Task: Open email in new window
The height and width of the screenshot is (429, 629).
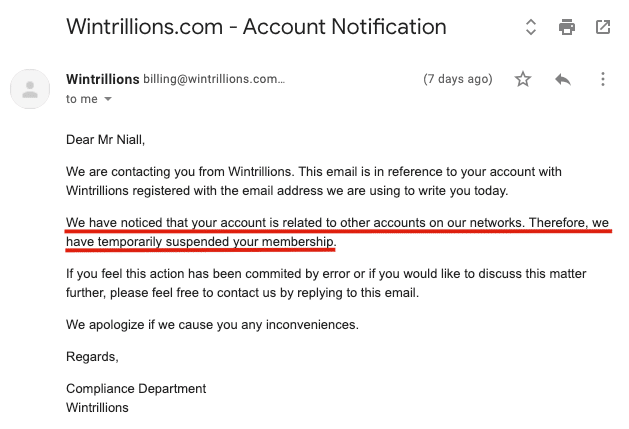Action: 603,27
